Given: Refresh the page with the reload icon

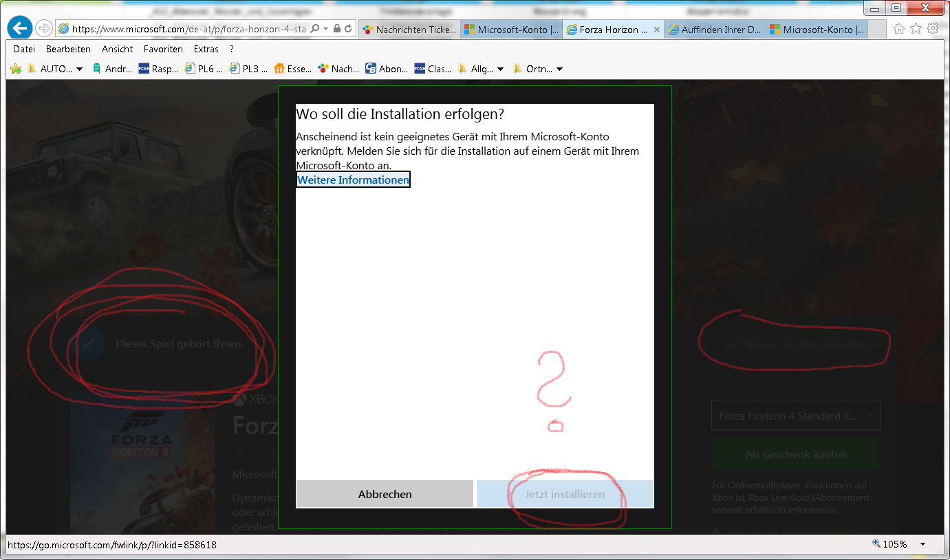Looking at the screenshot, I should pyautogui.click(x=347, y=29).
